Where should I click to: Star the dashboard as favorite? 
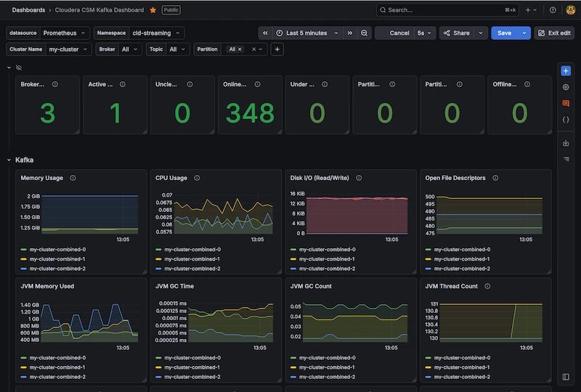153,10
